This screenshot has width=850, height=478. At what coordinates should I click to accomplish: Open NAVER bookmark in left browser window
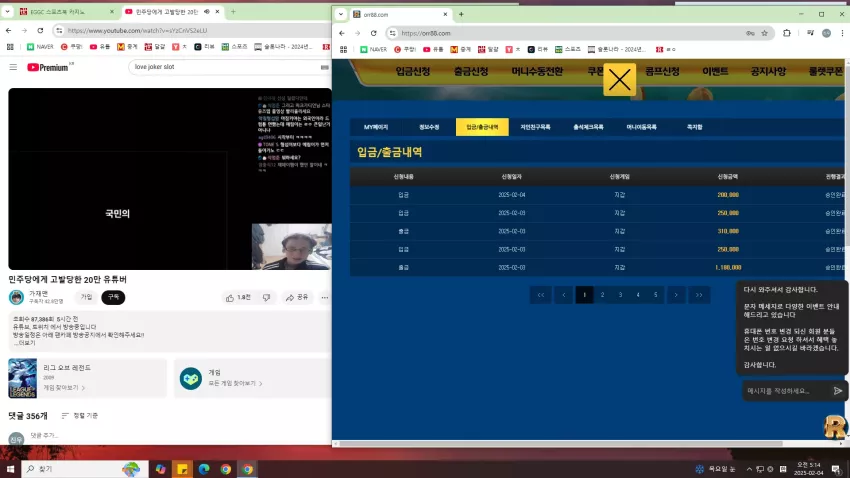pyautogui.click(x=40, y=47)
